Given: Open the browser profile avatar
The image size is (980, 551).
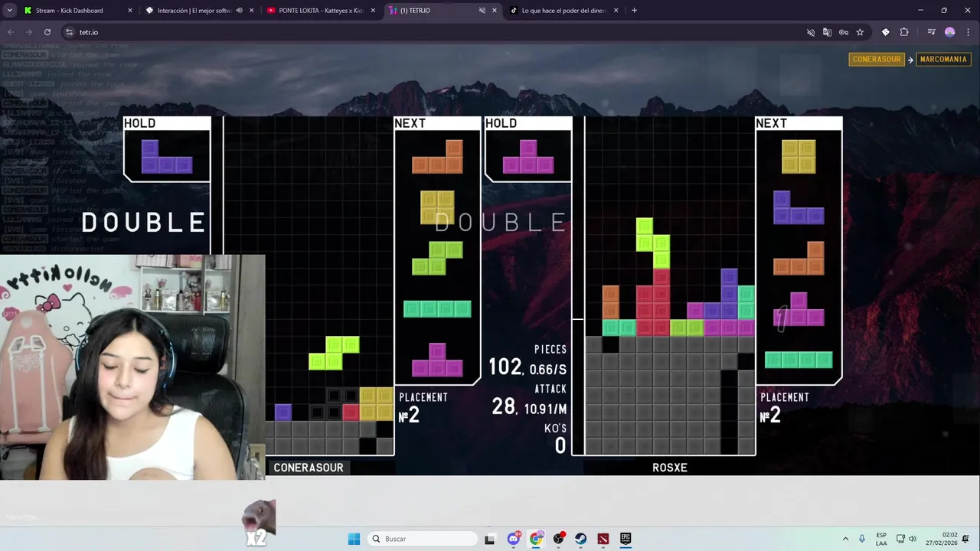Looking at the screenshot, I should [950, 32].
